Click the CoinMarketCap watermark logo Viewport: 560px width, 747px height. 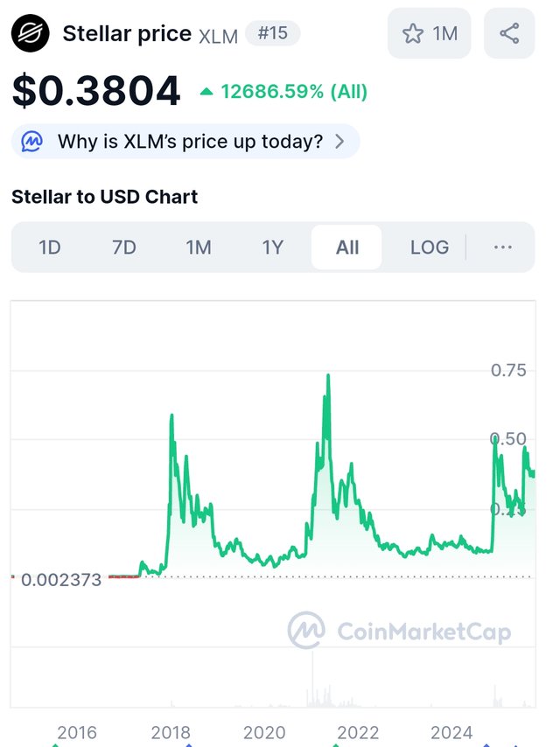307,631
